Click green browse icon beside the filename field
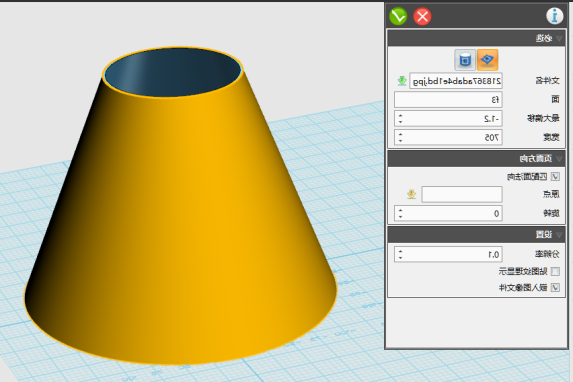Screen dimensions: 573x382 point(402,81)
